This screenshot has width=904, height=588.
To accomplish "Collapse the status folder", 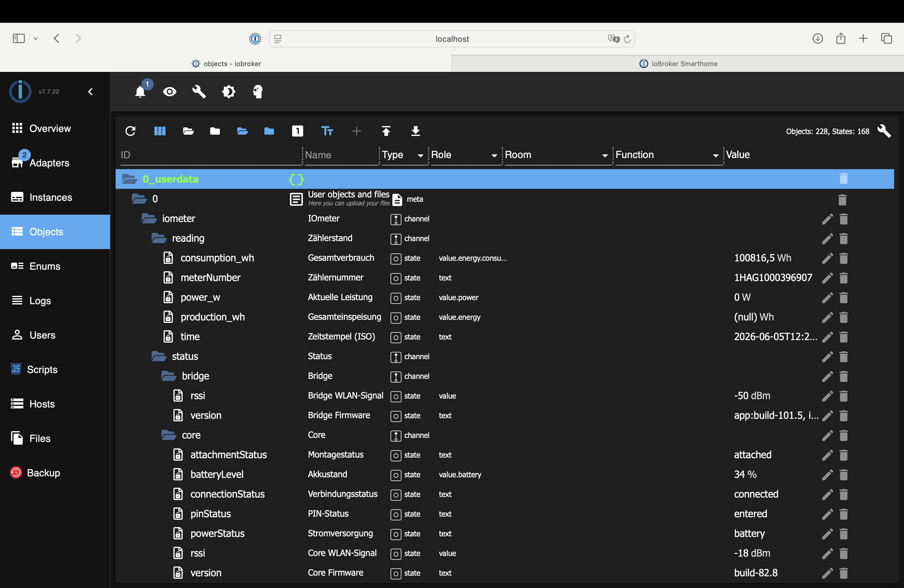I will point(159,356).
